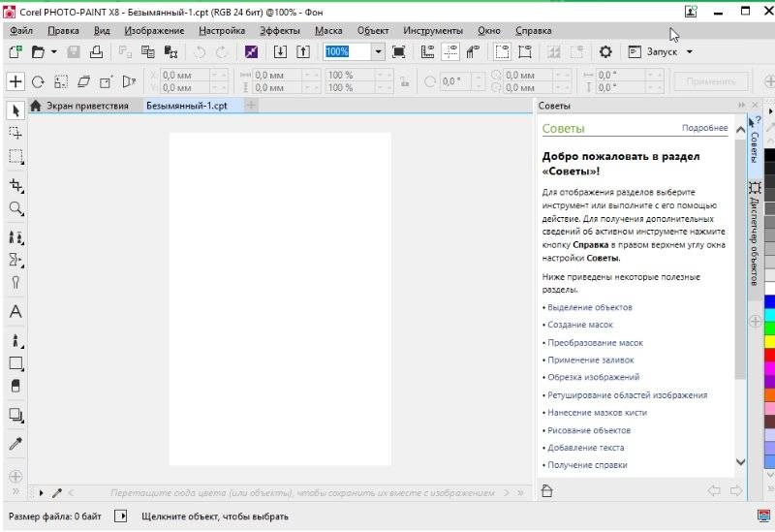Open Получение справки hint link
The width and height of the screenshot is (775, 532).
click(587, 465)
